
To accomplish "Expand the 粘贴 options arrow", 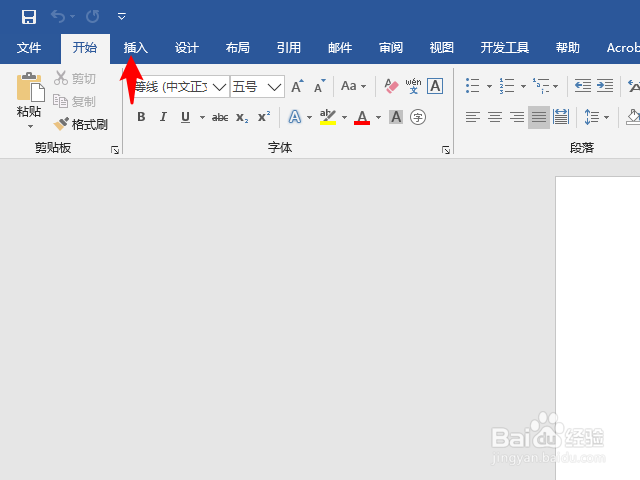I will coord(30,127).
